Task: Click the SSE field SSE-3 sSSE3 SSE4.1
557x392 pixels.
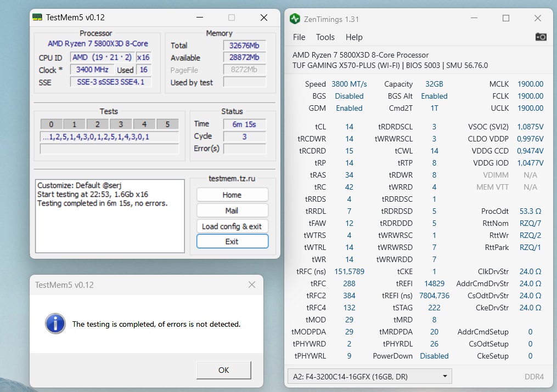Action: [x=110, y=82]
